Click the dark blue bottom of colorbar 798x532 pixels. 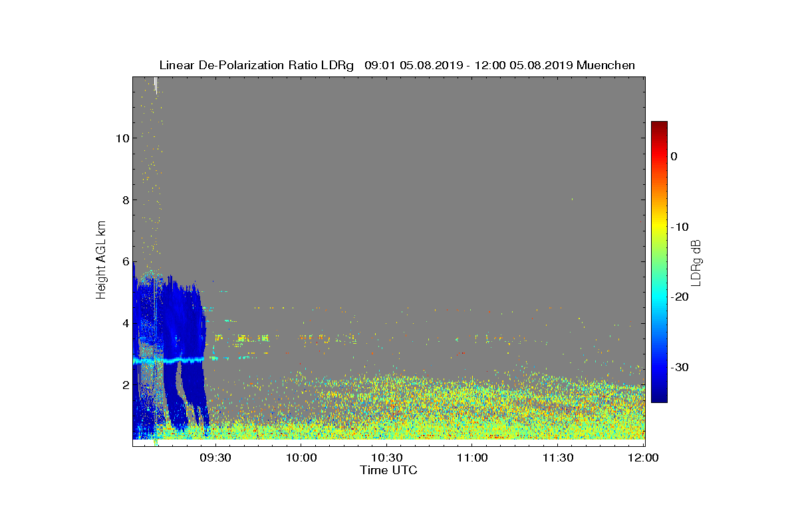(x=659, y=398)
